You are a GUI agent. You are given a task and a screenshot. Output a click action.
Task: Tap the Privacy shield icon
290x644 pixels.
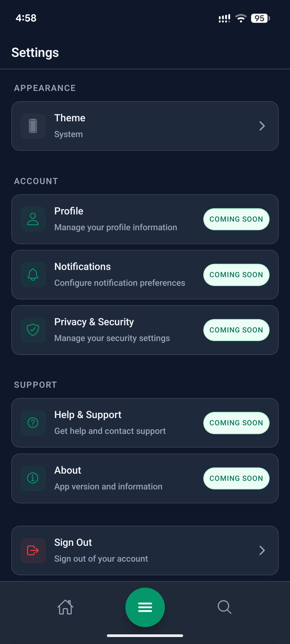(33, 330)
